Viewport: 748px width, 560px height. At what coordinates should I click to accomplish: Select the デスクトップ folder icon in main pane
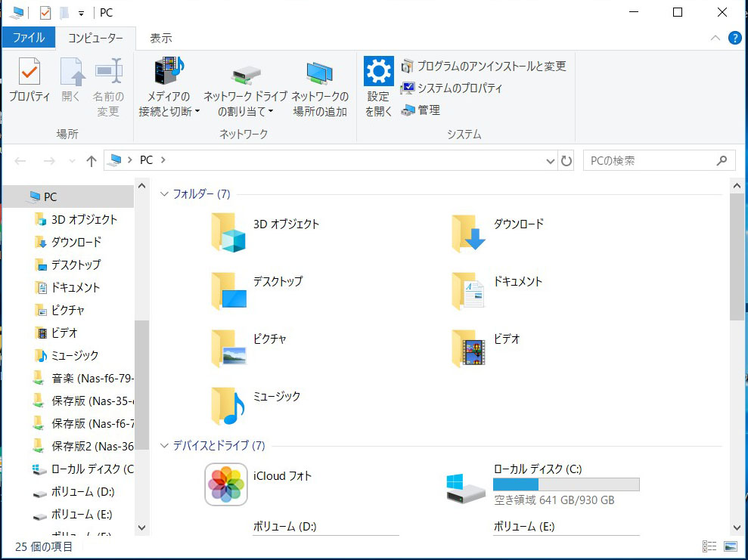point(228,290)
